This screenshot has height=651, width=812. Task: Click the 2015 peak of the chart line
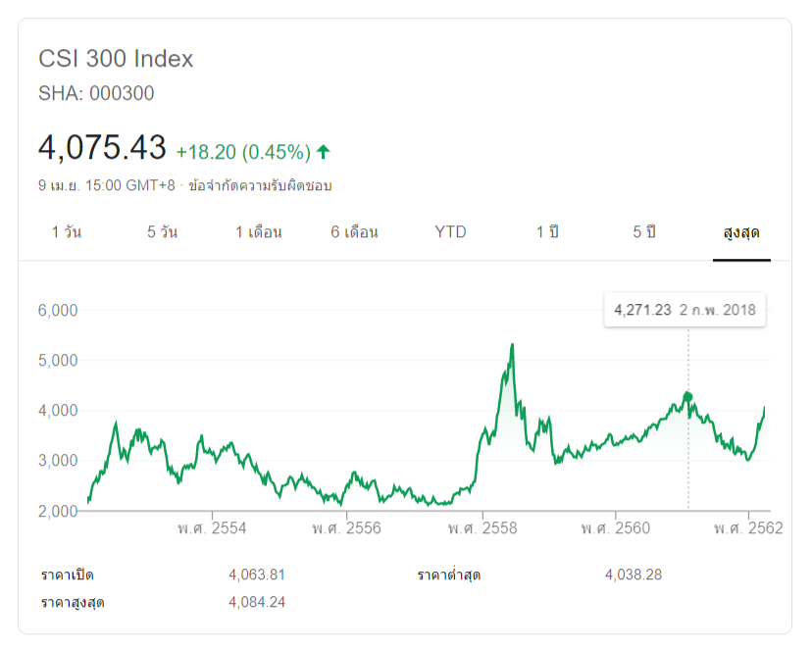tap(512, 345)
